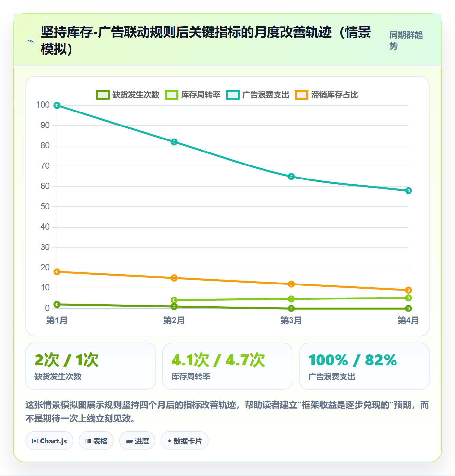
Task: Select the Chart.js tag
Action: 49,441
